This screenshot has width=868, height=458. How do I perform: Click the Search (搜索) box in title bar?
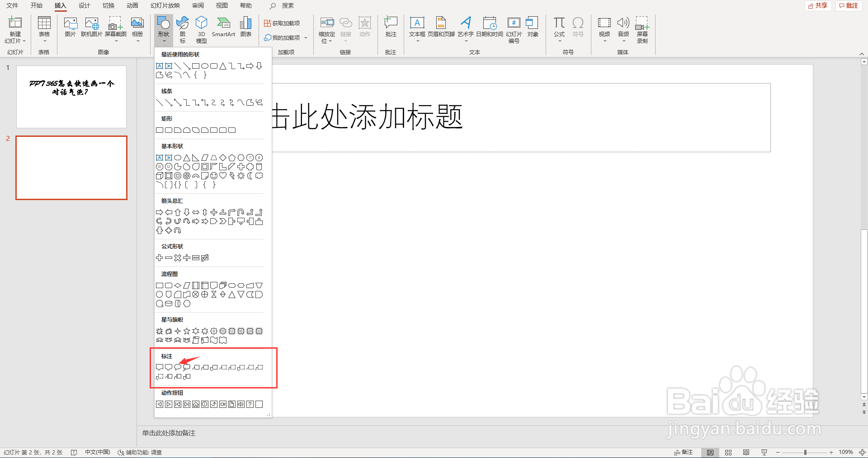[x=282, y=5]
